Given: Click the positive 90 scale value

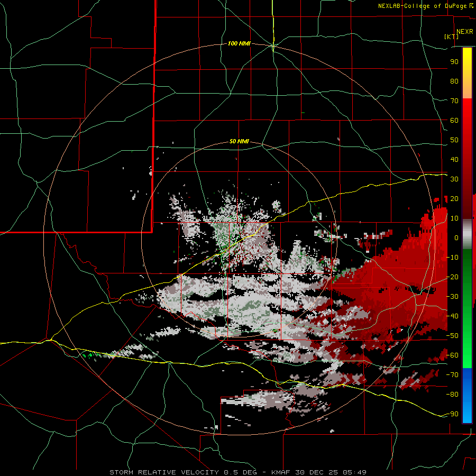Looking at the screenshot, I should (454, 62).
